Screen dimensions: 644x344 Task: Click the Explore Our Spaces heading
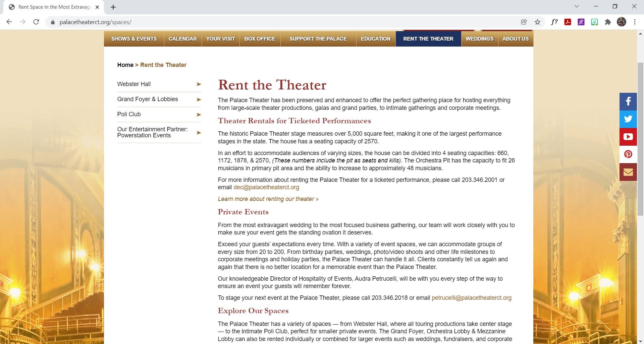coord(253,311)
